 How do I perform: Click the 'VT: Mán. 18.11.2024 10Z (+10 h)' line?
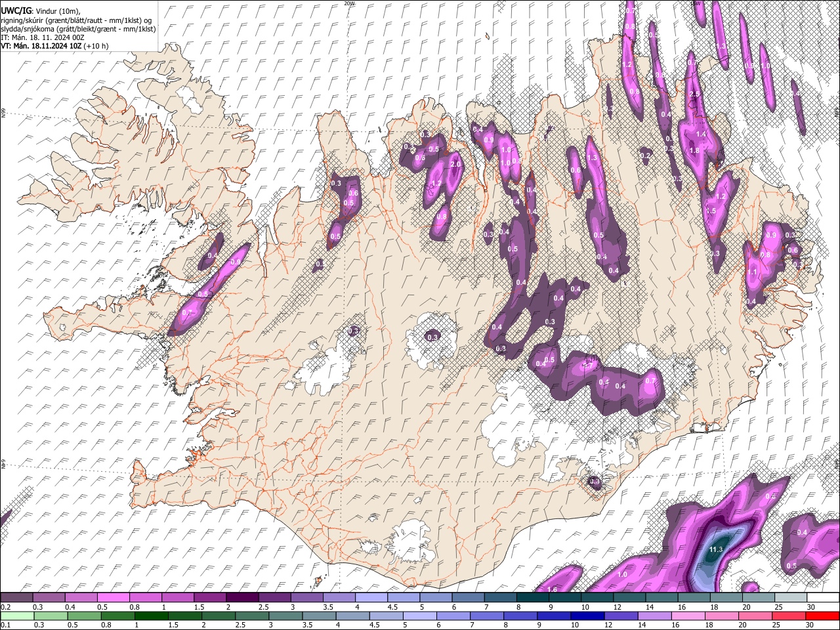pyautogui.click(x=54, y=46)
